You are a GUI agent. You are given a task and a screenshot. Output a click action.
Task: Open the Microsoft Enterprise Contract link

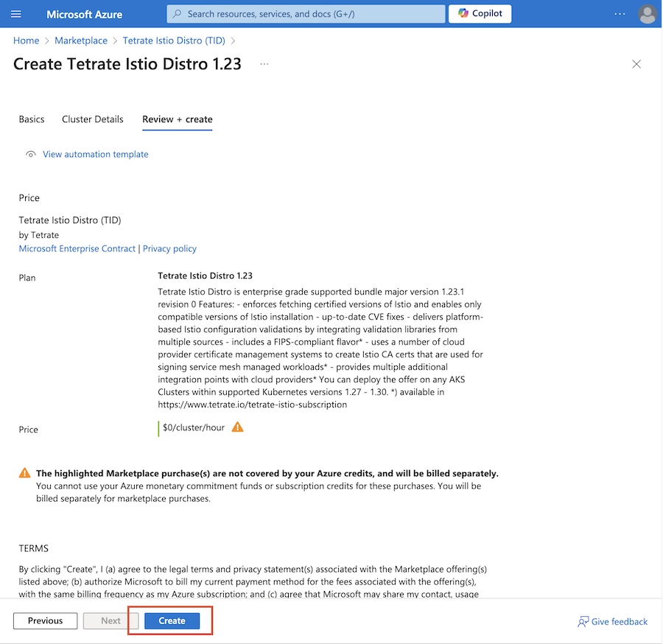77,248
